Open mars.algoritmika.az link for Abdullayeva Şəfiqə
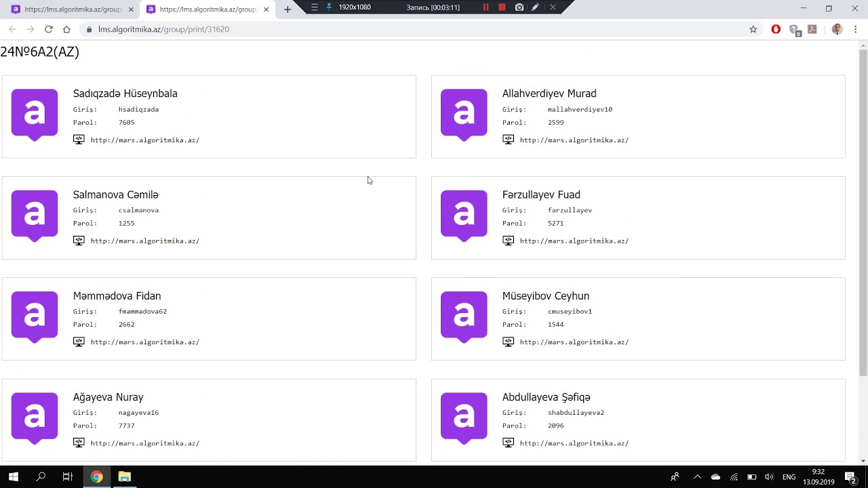 pos(574,443)
